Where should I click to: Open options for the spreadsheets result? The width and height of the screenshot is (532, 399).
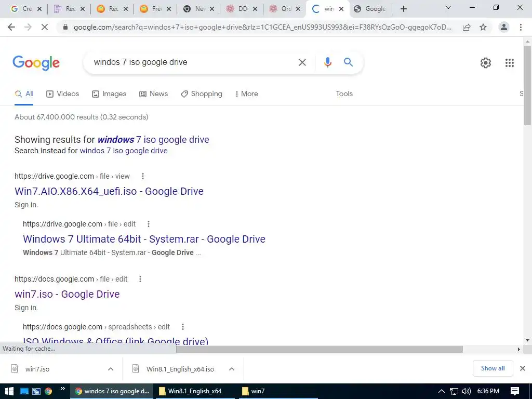pyautogui.click(x=183, y=327)
